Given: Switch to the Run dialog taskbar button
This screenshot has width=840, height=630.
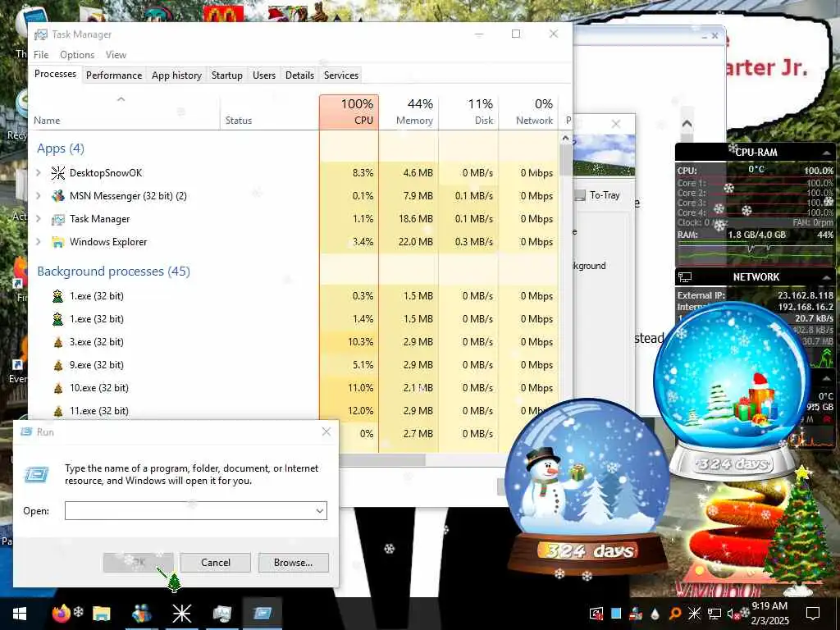Looking at the screenshot, I should tap(262, 614).
